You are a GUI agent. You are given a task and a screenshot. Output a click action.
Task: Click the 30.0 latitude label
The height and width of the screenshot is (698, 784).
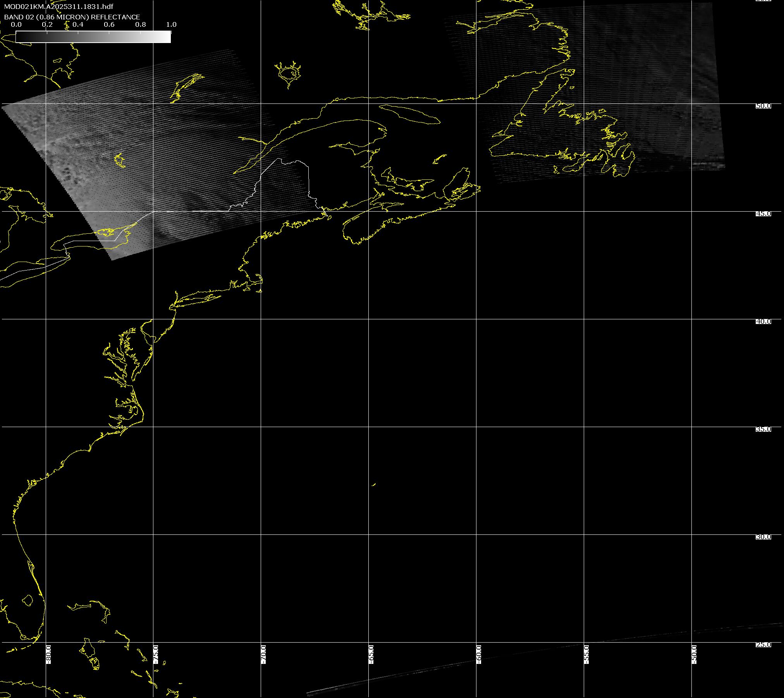(763, 537)
